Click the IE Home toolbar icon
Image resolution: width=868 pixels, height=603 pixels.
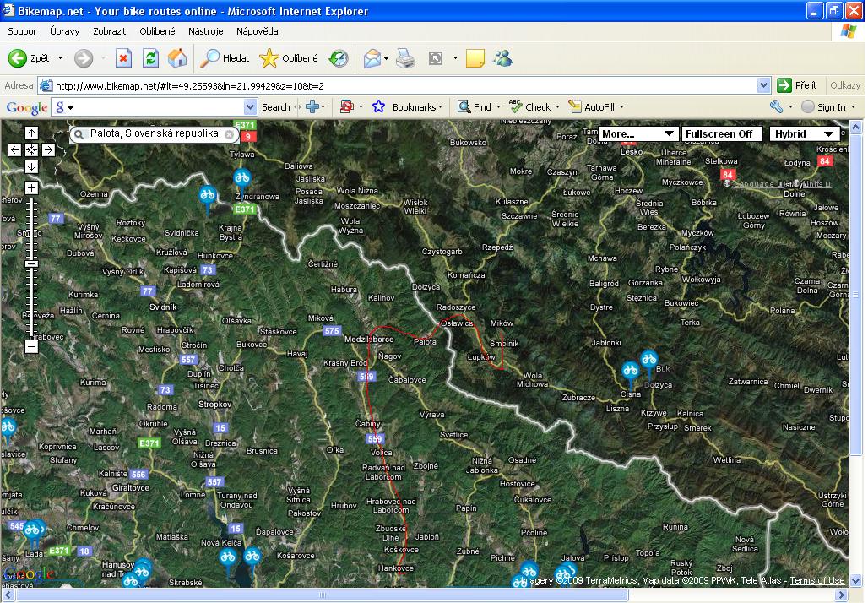pyautogui.click(x=177, y=58)
